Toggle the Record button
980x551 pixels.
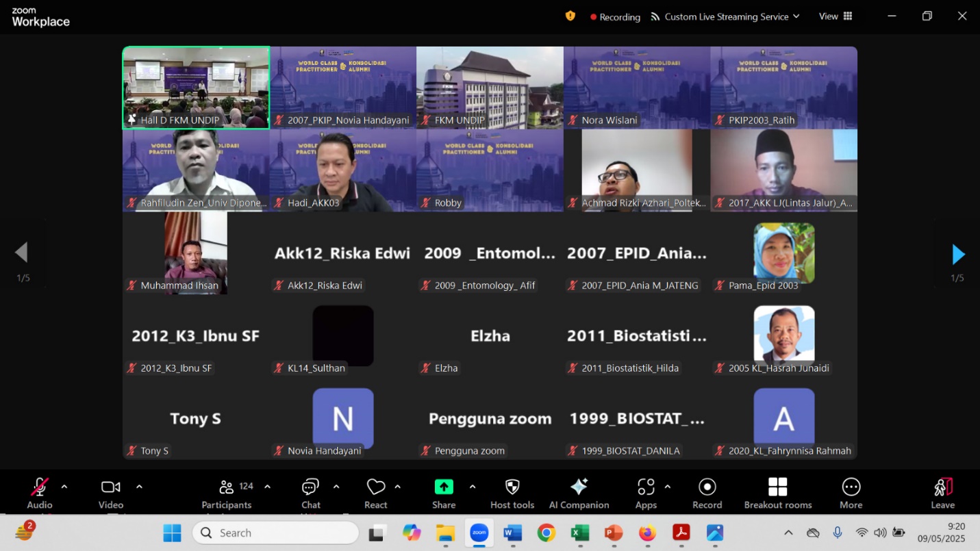coord(707,487)
